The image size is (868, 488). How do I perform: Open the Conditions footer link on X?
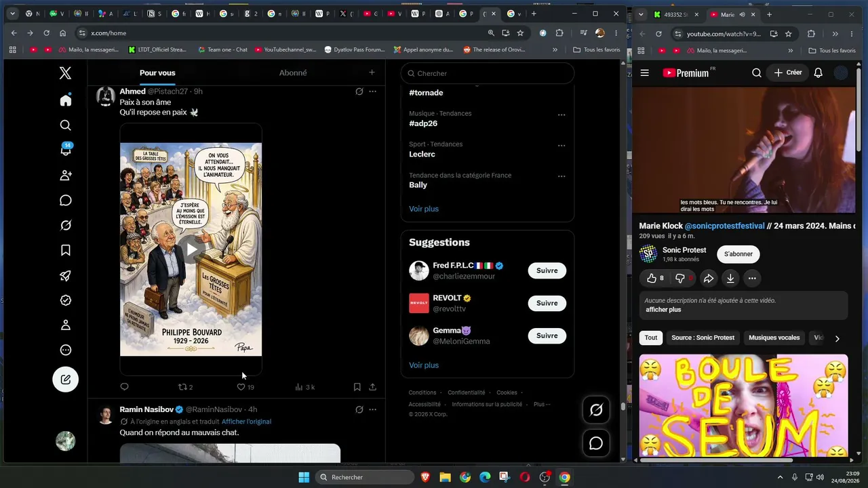click(x=422, y=392)
